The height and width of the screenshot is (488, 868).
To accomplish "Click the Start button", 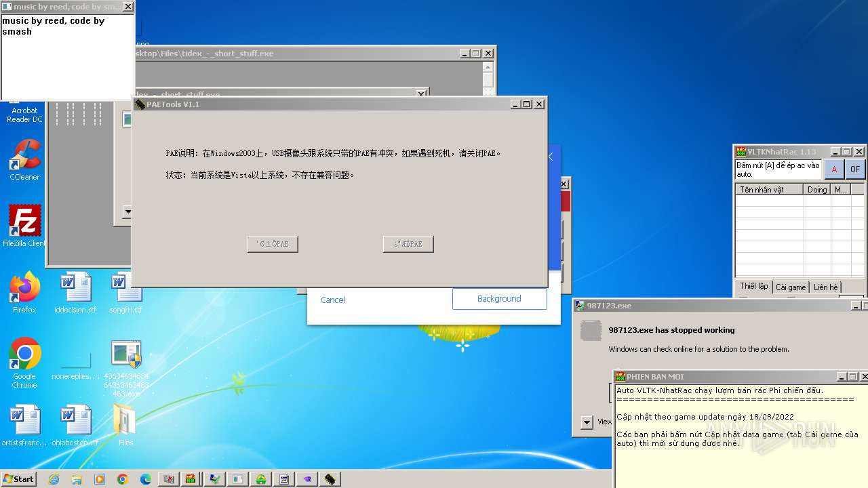I will (19, 479).
